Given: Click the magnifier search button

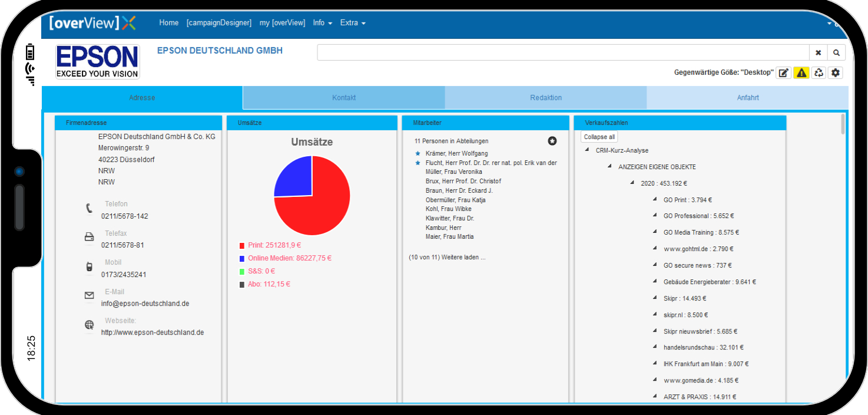Looking at the screenshot, I should pos(836,52).
